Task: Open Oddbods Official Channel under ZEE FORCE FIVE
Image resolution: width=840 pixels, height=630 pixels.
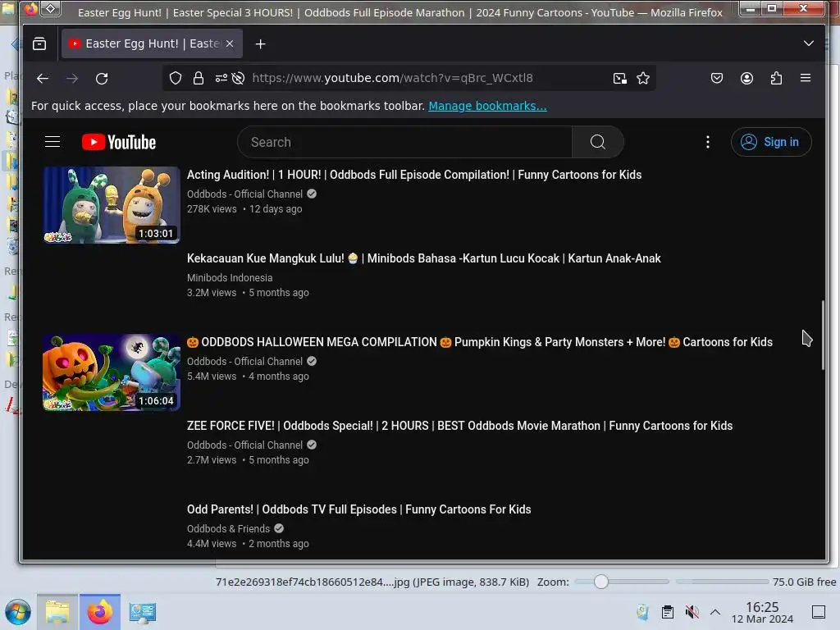Action: tap(244, 445)
